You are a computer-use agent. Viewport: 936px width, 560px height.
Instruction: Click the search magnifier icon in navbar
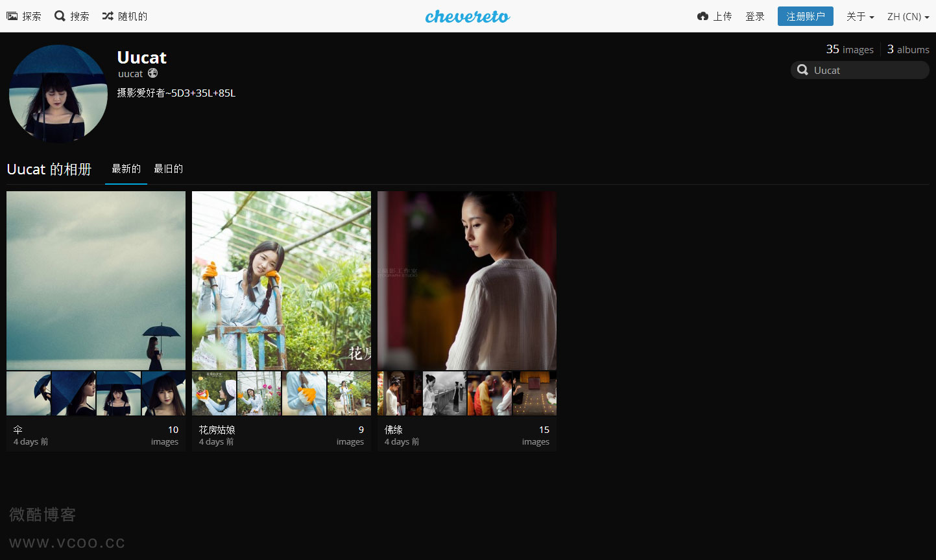(x=60, y=16)
